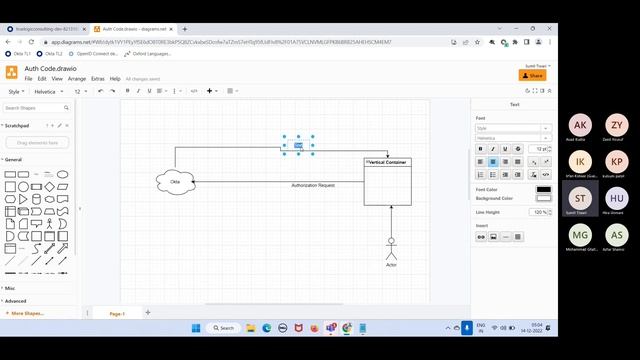Click the HTML code button in Text panel
The height and width of the screenshot is (360, 640).
click(x=546, y=175)
